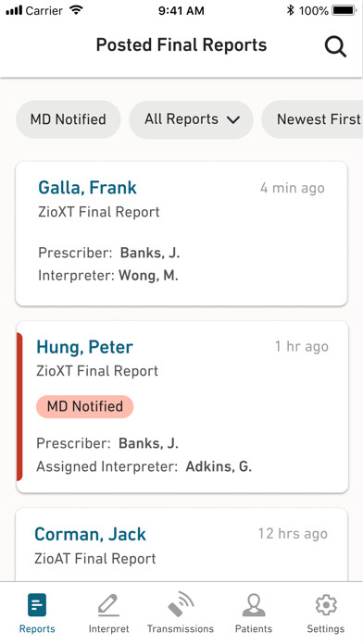Open search with the magnifying glass icon
The width and height of the screenshot is (363, 644).
[335, 46]
